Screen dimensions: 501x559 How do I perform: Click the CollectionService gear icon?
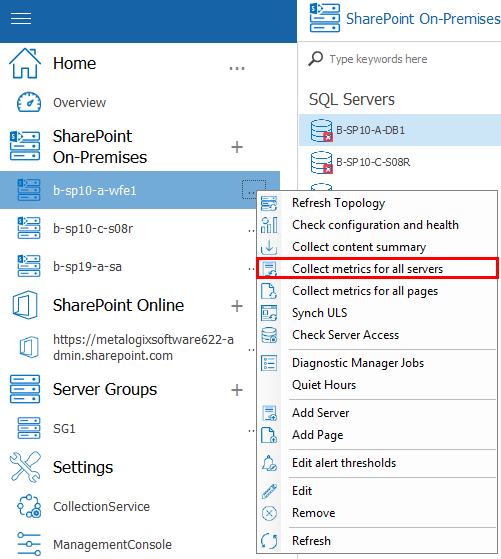[29, 506]
